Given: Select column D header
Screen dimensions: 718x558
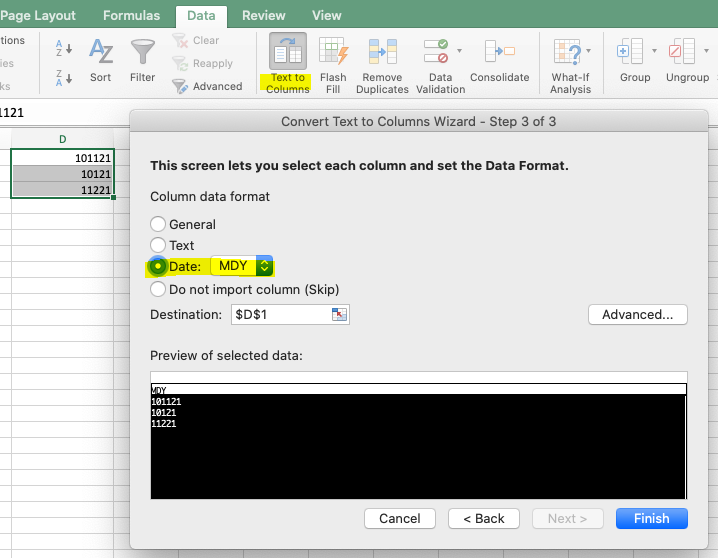Looking at the screenshot, I should (63, 139).
